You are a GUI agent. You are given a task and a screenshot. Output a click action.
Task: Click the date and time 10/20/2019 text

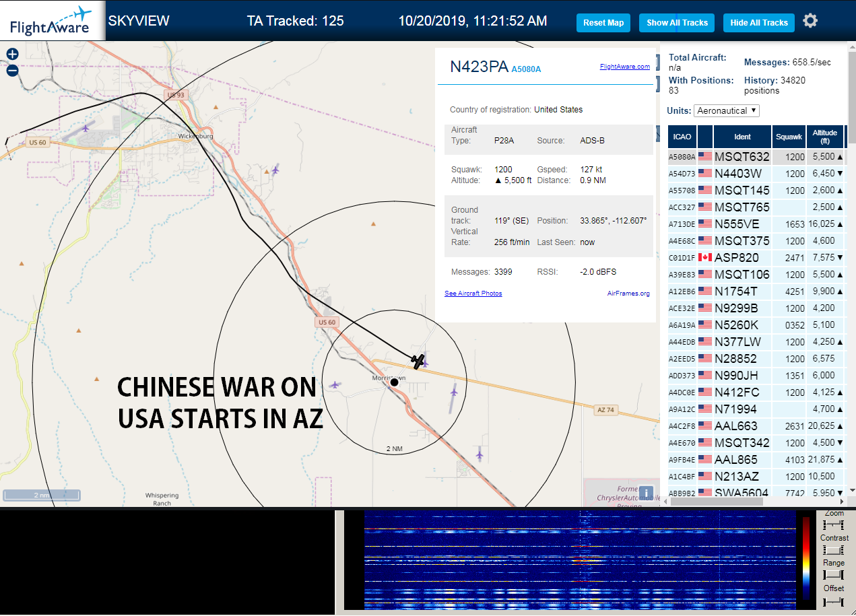pyautogui.click(x=472, y=21)
